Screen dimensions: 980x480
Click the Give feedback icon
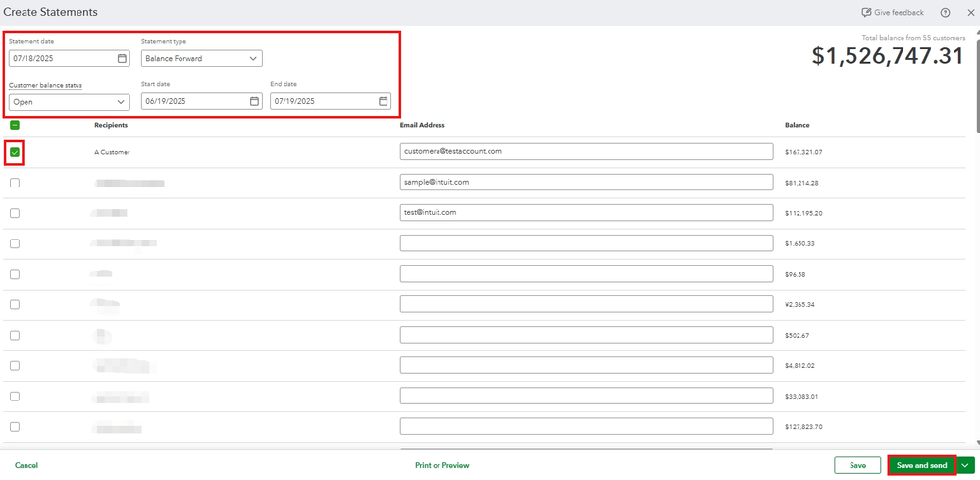click(866, 13)
